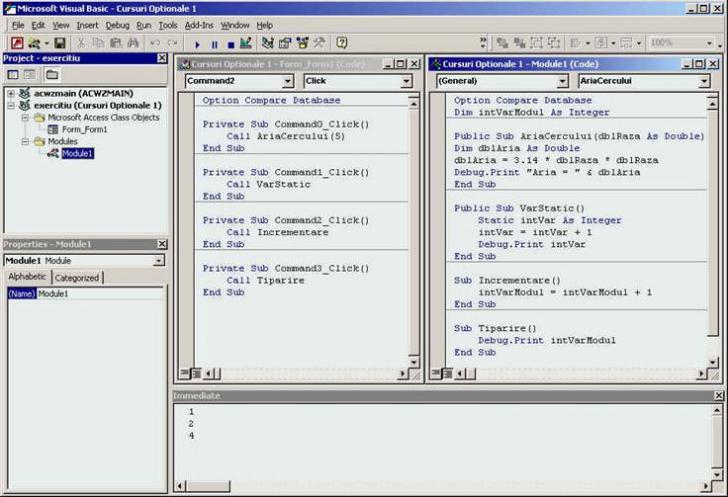Click the Copy toolbar icon
Image resolution: width=728 pixels, height=497 pixels.
click(x=98, y=43)
